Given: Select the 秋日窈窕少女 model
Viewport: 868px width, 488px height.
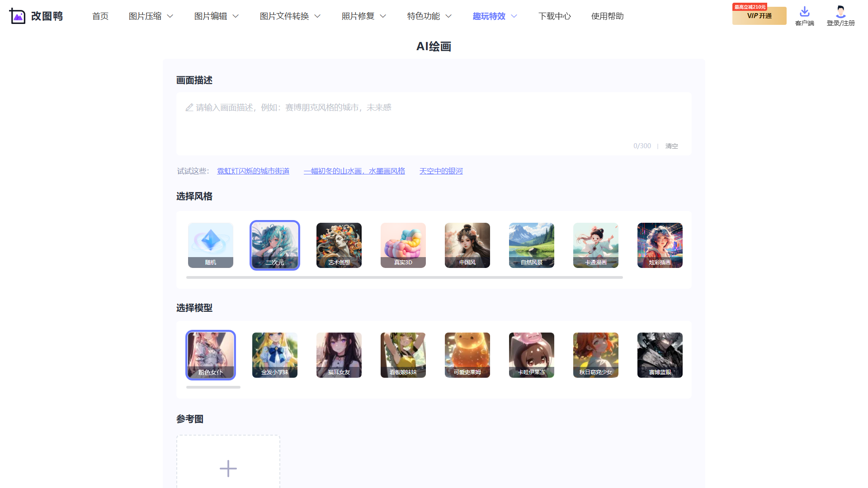Looking at the screenshot, I should [x=596, y=355].
